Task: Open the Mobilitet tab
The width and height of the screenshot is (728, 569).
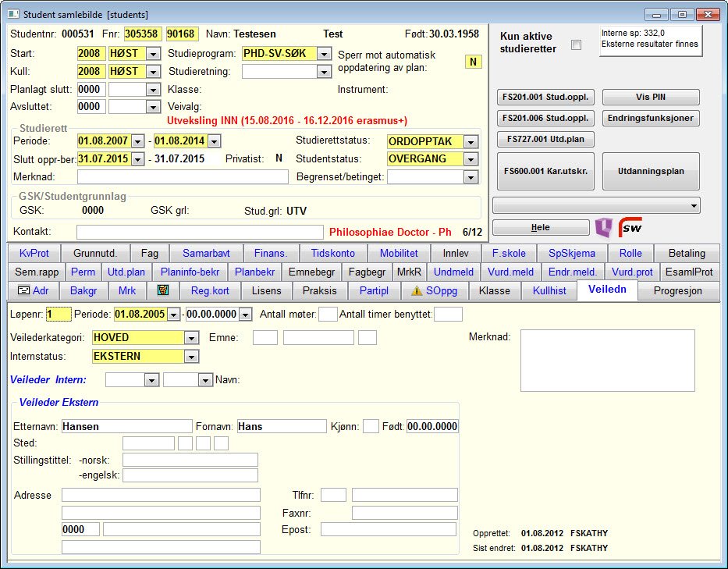Action: point(399,254)
